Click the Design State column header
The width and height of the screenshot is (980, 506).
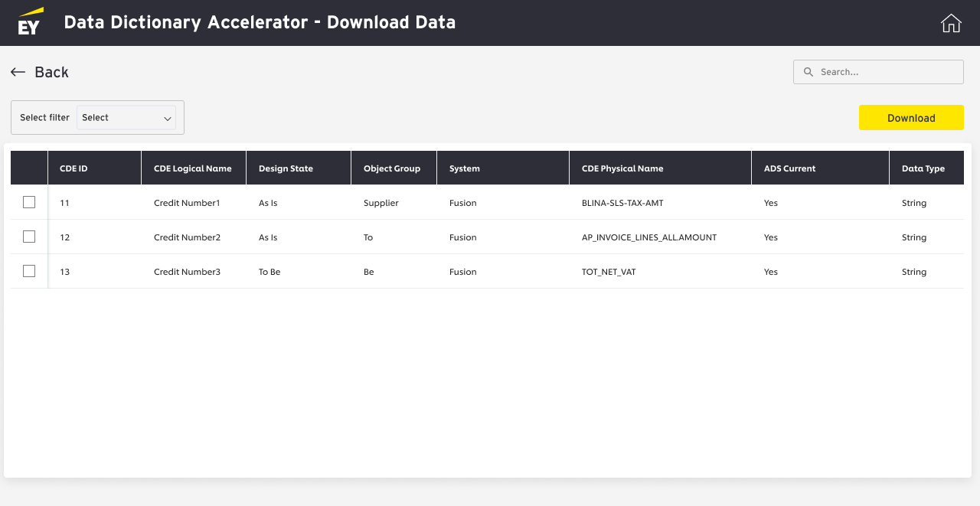pos(286,168)
